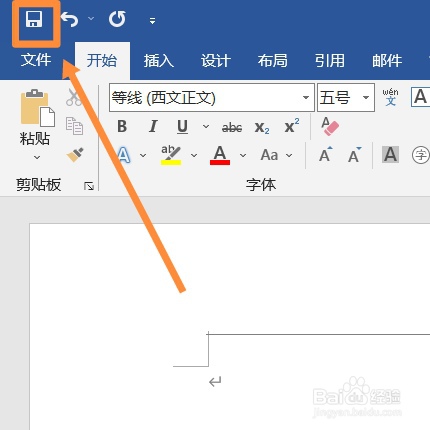Toggle subscript x₂ formatting
The height and width of the screenshot is (430, 430).
click(262, 128)
